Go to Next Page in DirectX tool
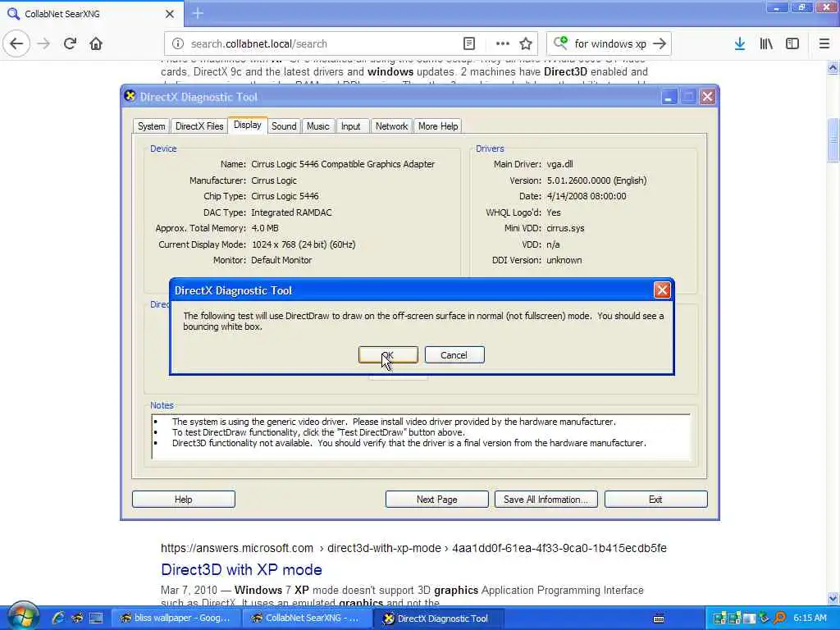 [x=436, y=499]
